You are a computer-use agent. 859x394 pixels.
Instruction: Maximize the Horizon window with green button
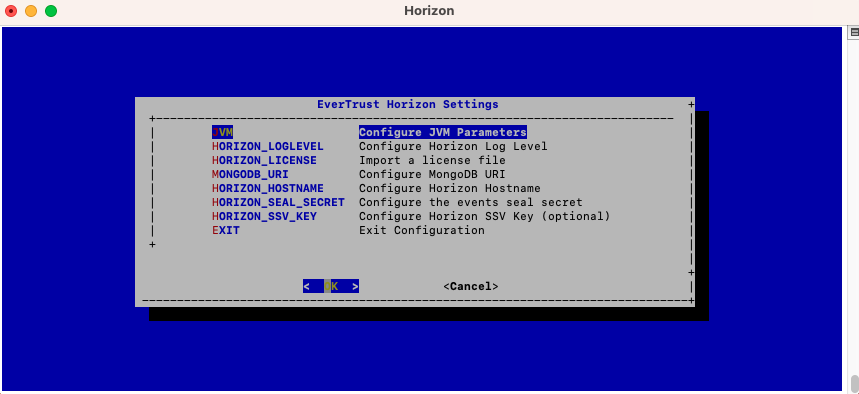(51, 10)
